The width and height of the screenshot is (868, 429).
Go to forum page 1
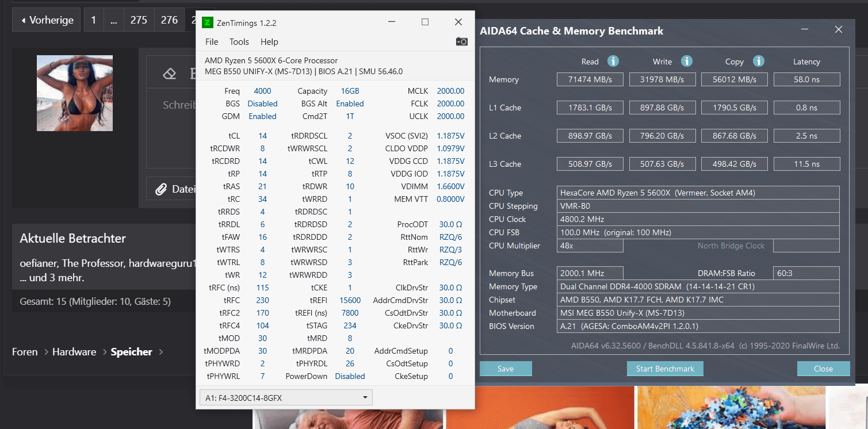[94, 20]
